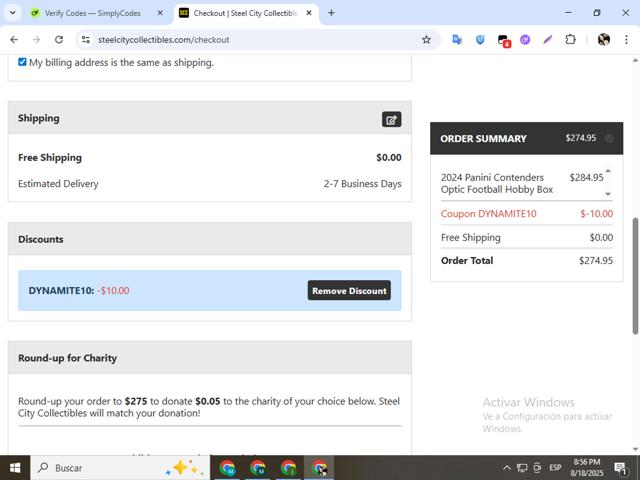
Task: Open the Extensions puzzle menu
Action: click(571, 40)
